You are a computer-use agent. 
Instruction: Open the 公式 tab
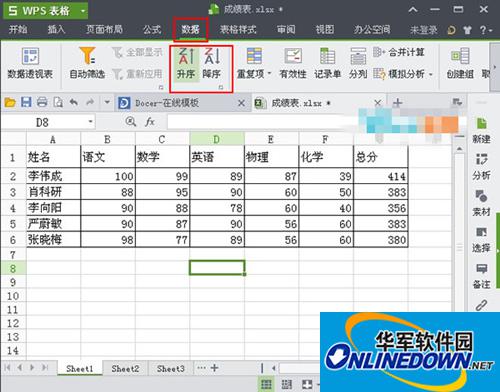point(152,30)
